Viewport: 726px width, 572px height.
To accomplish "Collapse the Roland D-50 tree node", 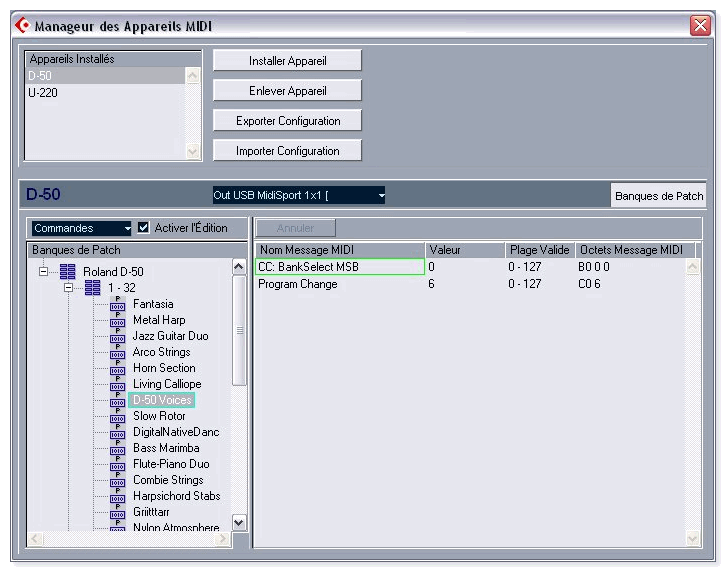I will pos(44,271).
